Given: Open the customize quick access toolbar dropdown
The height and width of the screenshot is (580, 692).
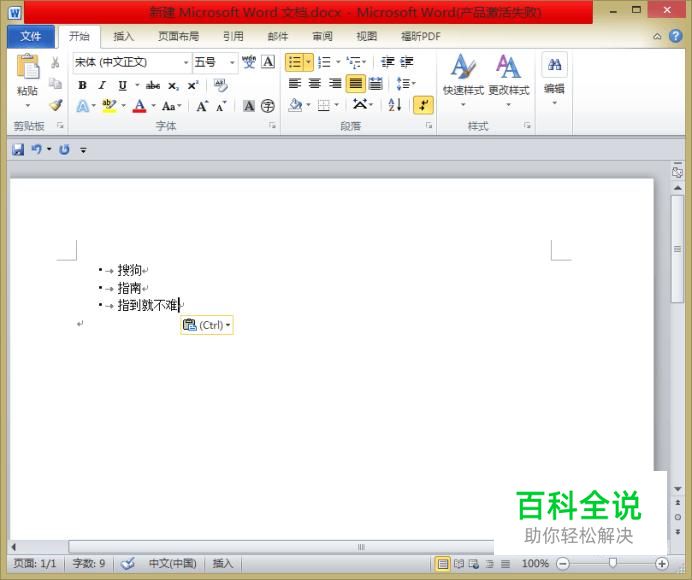Looking at the screenshot, I should (83, 150).
